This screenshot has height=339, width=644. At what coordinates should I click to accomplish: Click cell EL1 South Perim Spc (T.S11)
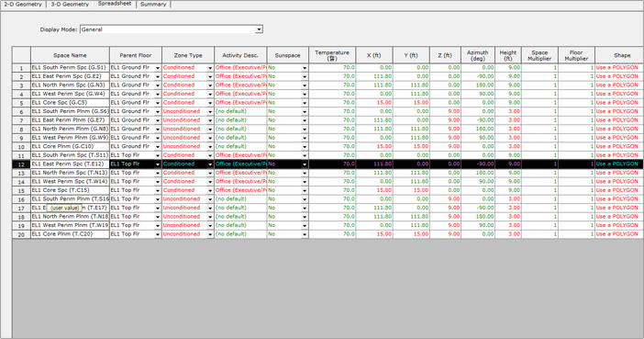coord(70,155)
